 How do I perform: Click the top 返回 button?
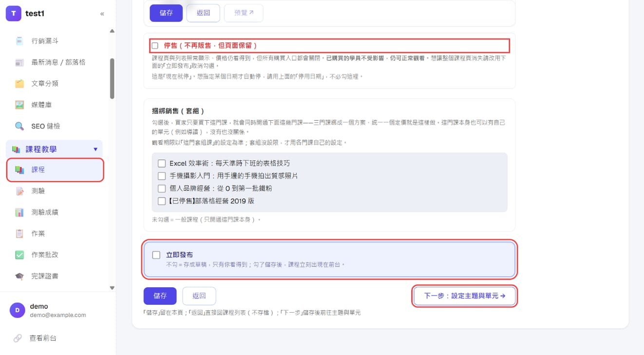pos(203,13)
